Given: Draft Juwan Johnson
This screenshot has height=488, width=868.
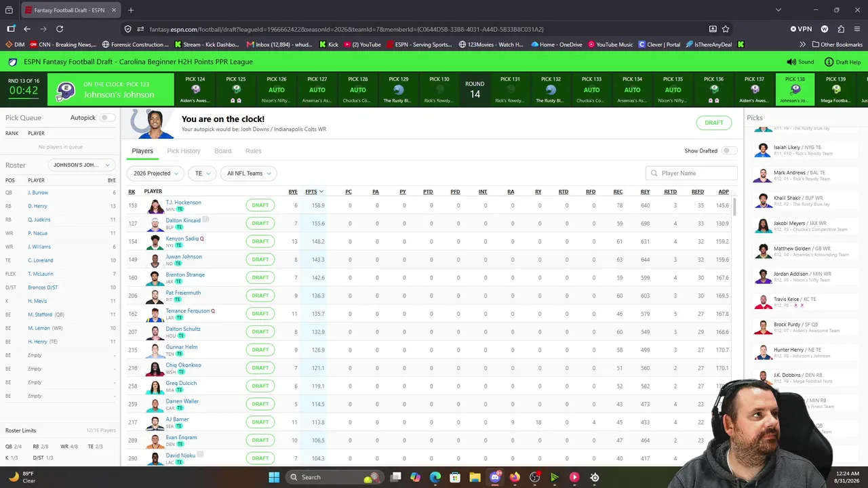Looking at the screenshot, I should 260,260.
